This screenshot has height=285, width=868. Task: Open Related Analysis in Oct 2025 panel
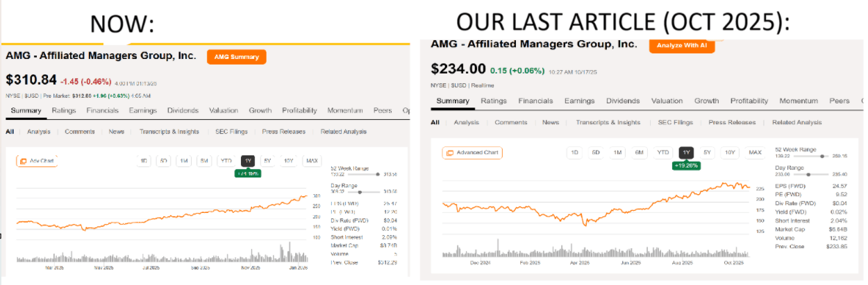pos(796,122)
